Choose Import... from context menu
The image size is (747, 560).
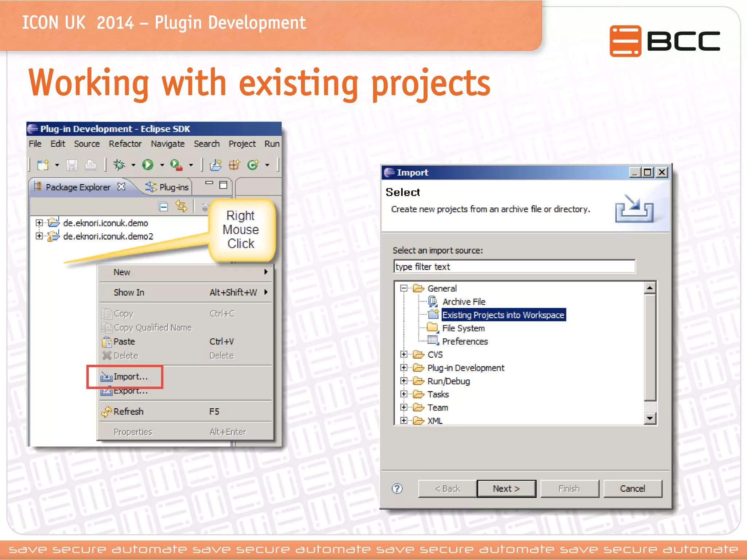click(186, 377)
